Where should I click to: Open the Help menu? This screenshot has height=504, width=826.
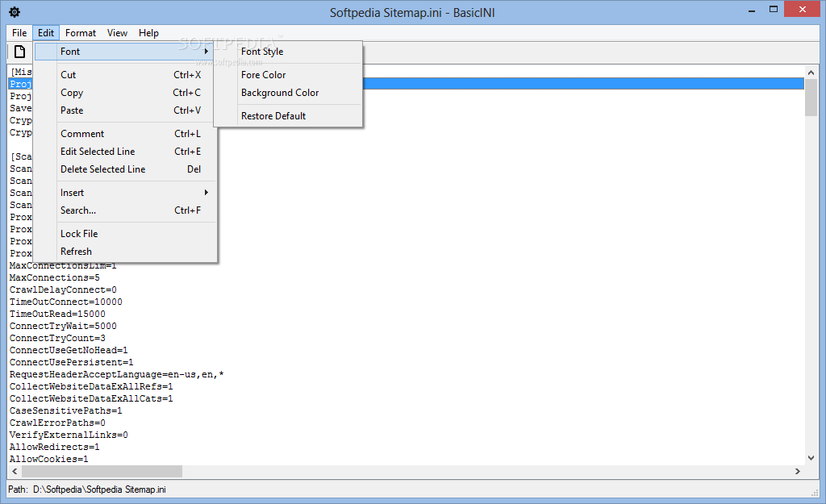tap(148, 32)
